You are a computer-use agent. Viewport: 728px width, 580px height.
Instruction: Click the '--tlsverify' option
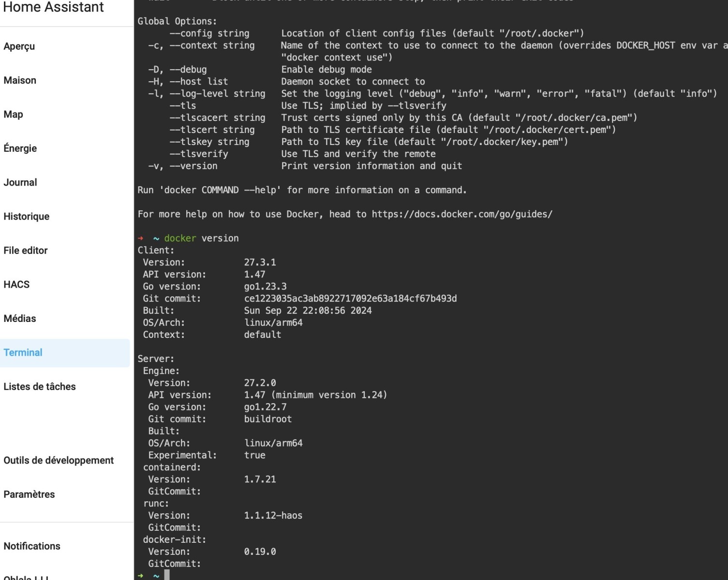tap(199, 154)
